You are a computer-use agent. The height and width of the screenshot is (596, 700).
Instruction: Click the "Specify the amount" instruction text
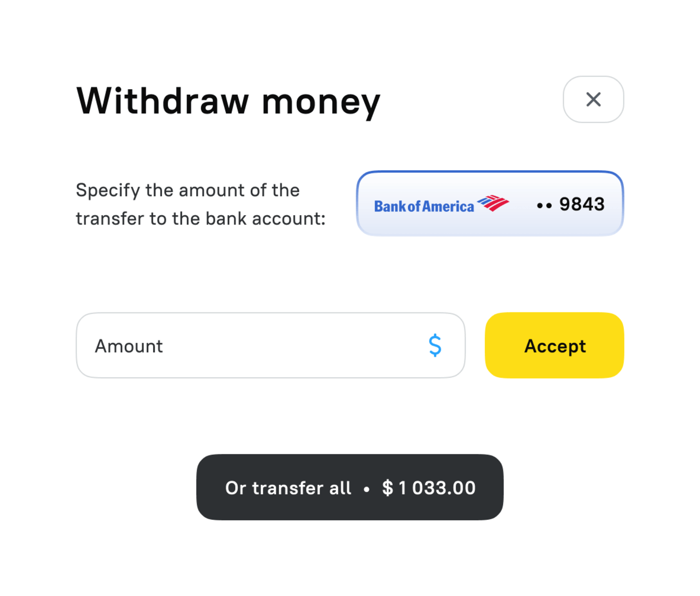tap(188, 190)
